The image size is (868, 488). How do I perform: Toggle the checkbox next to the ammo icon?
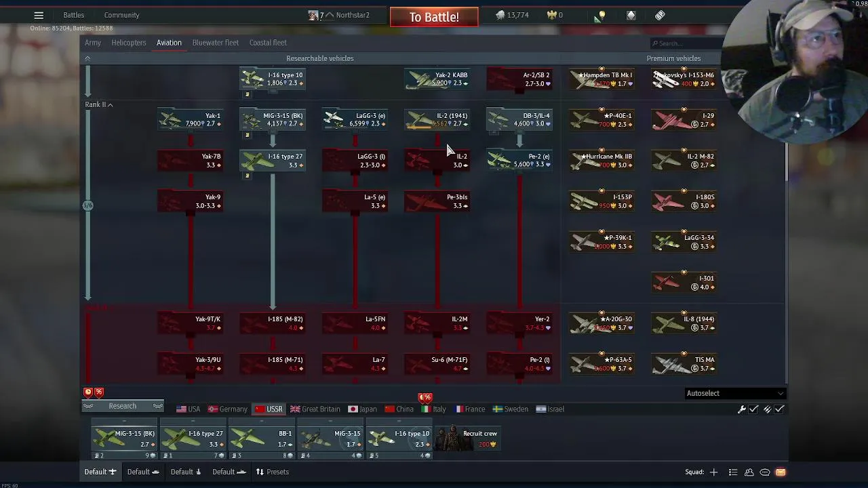(x=779, y=409)
